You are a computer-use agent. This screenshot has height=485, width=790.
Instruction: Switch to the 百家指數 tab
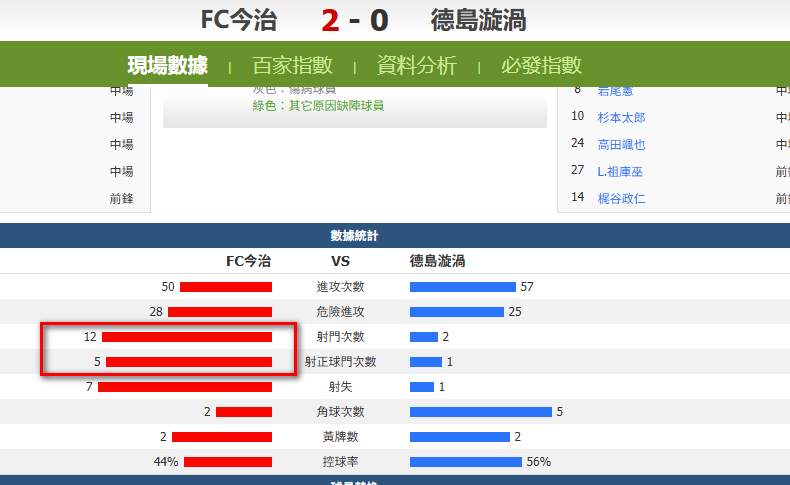(x=292, y=66)
